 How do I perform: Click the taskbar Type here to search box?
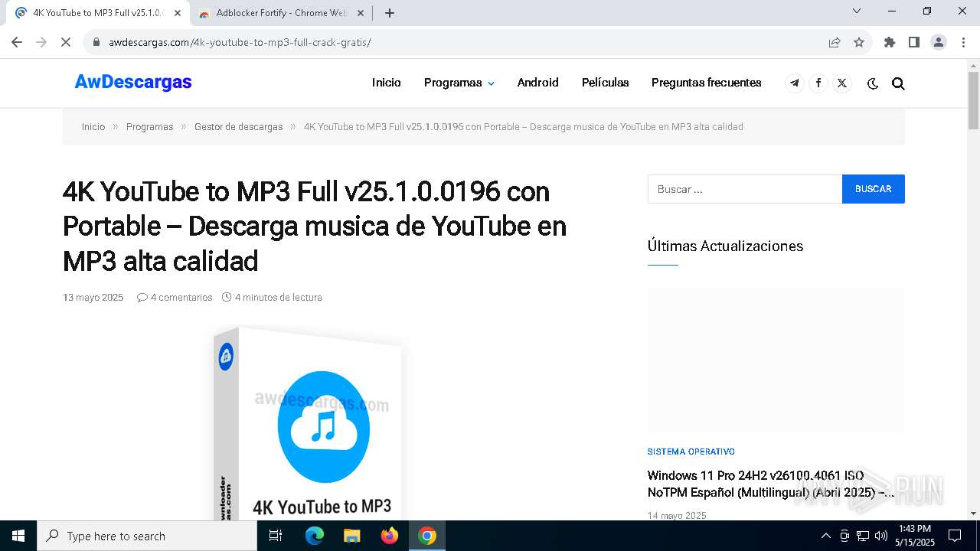[x=147, y=536]
